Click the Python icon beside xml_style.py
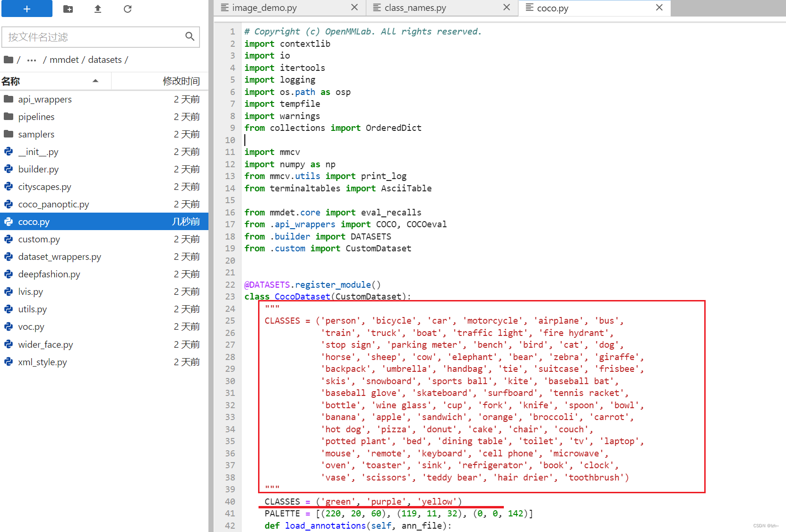Viewport: 786px width, 532px height. pos(9,361)
